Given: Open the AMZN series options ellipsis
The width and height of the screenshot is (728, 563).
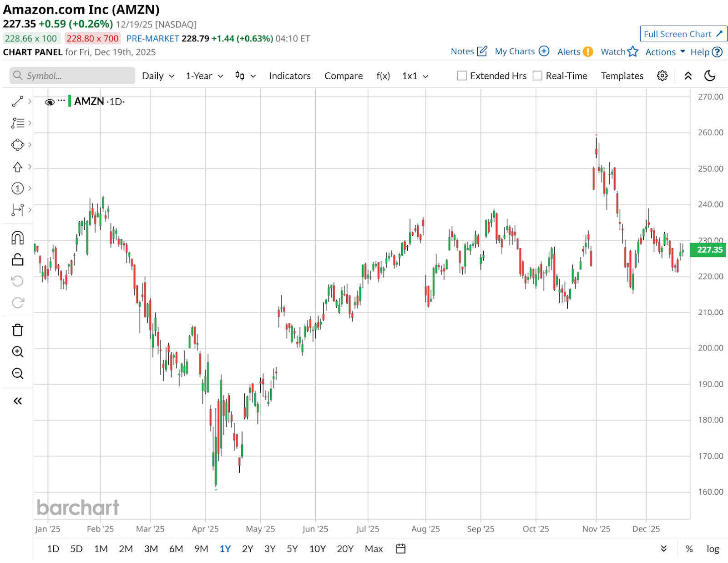Looking at the screenshot, I should [x=61, y=101].
